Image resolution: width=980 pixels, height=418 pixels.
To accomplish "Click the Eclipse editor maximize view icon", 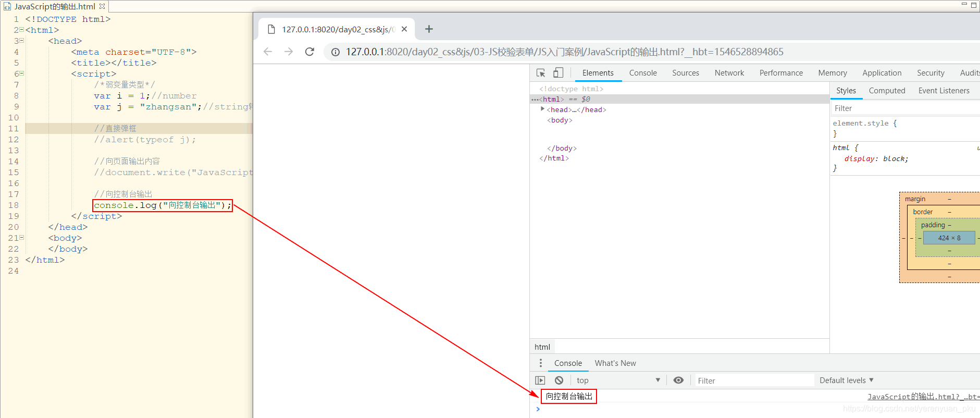I will 973,5.
